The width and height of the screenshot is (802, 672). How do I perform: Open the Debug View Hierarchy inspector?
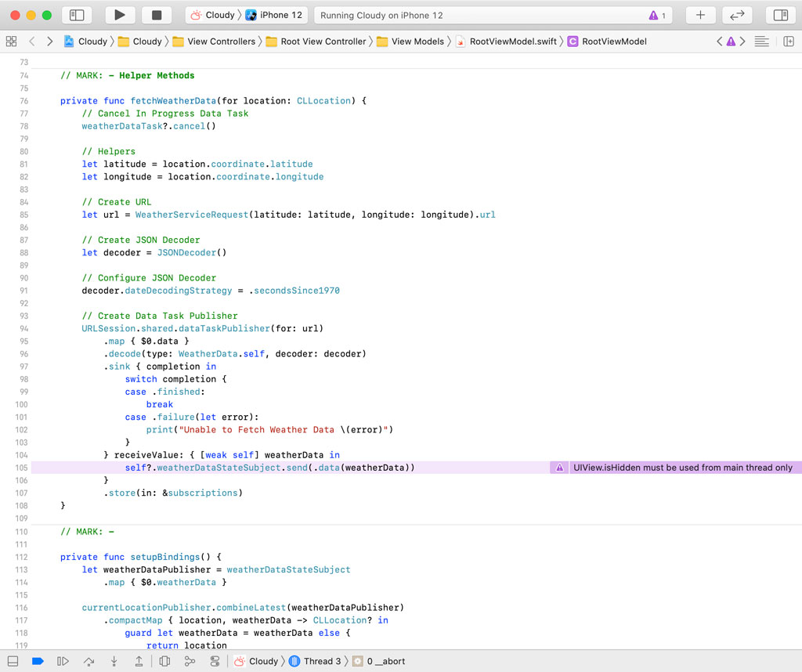164,661
